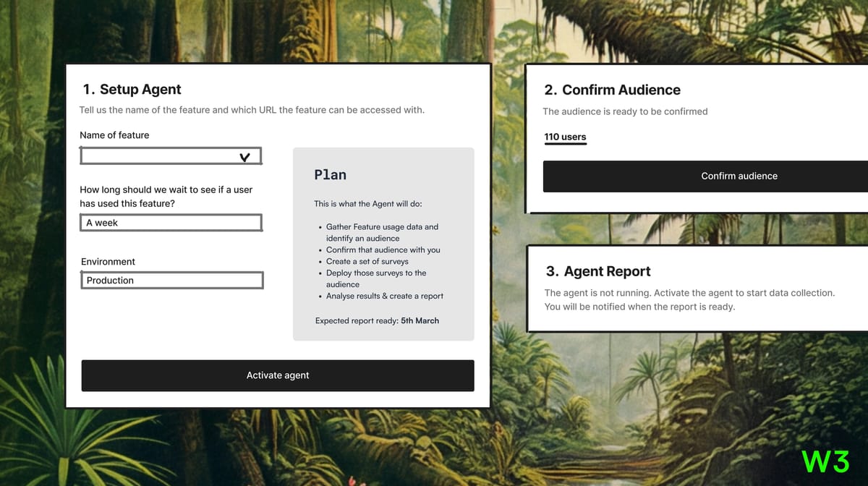Click the 'Environment' label
Viewport: 868px width, 486px height.
click(108, 262)
